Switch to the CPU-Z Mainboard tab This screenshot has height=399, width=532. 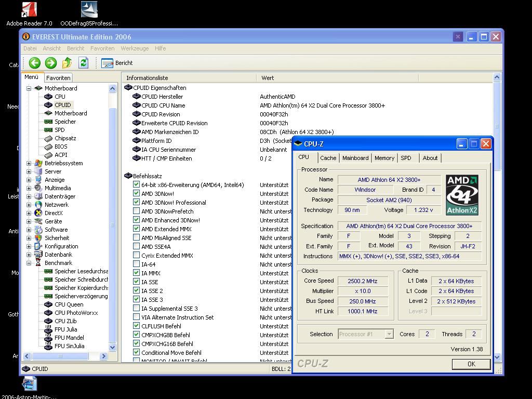coord(355,158)
